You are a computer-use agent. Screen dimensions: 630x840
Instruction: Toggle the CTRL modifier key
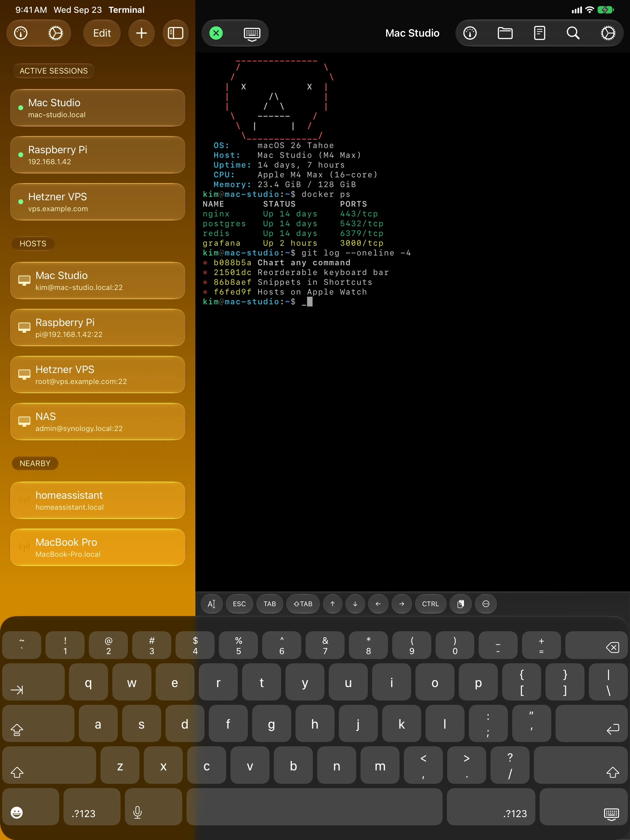tap(430, 604)
